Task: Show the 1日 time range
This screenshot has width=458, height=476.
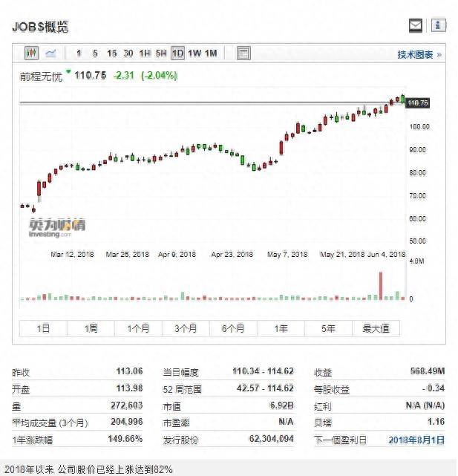Action: coord(43,328)
